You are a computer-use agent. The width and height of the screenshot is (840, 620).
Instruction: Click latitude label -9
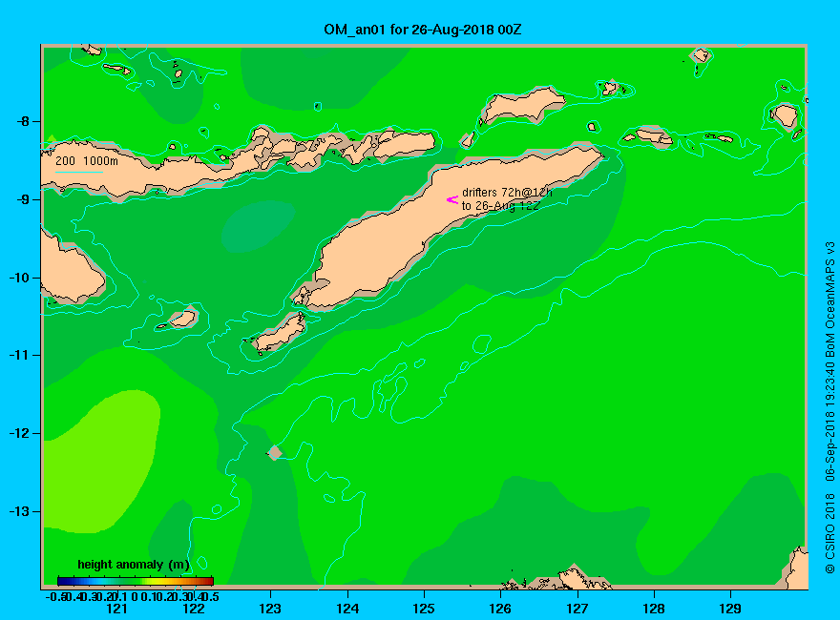click(22, 199)
